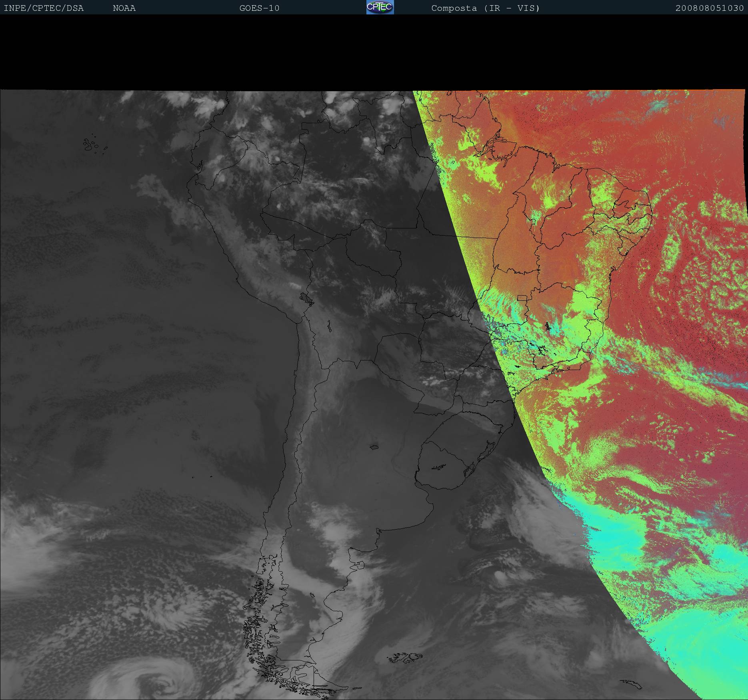748x700 pixels.
Task: Click the CPTEC logo in the header
Action: coord(380,7)
